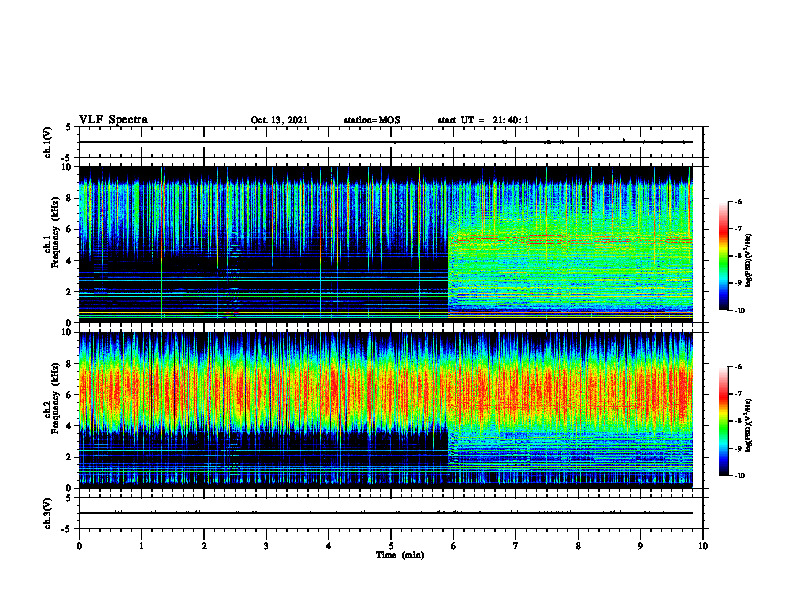Click inside the ch.1 spectrogram panel
Viewport: 792px width, 612px height.
(x=386, y=244)
